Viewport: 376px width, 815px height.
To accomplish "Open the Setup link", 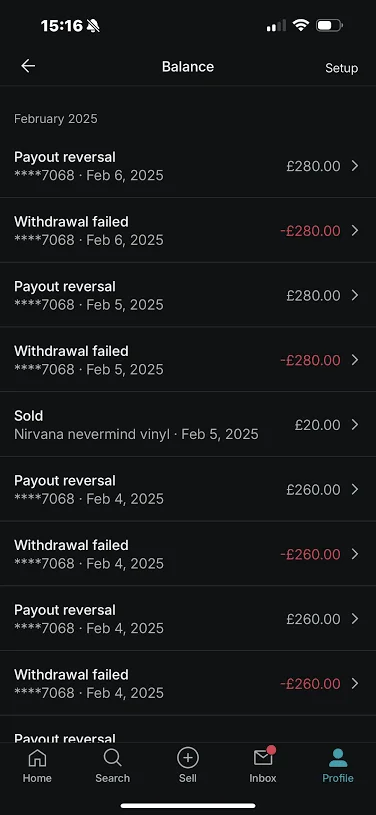I will click(x=342, y=68).
